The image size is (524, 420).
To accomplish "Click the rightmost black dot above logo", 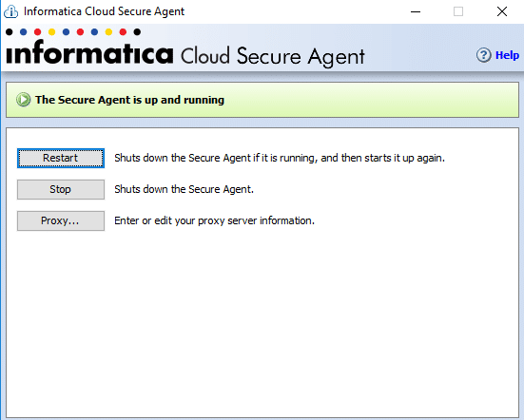I will [137, 32].
